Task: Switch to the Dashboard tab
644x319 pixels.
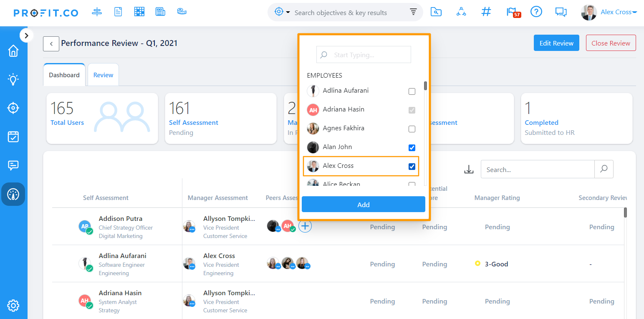Action: (64, 75)
